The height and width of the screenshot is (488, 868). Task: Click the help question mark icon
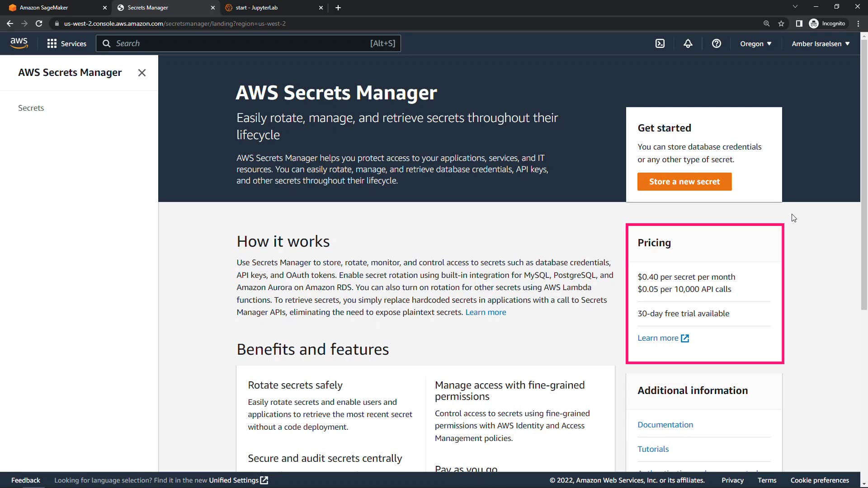tap(716, 43)
